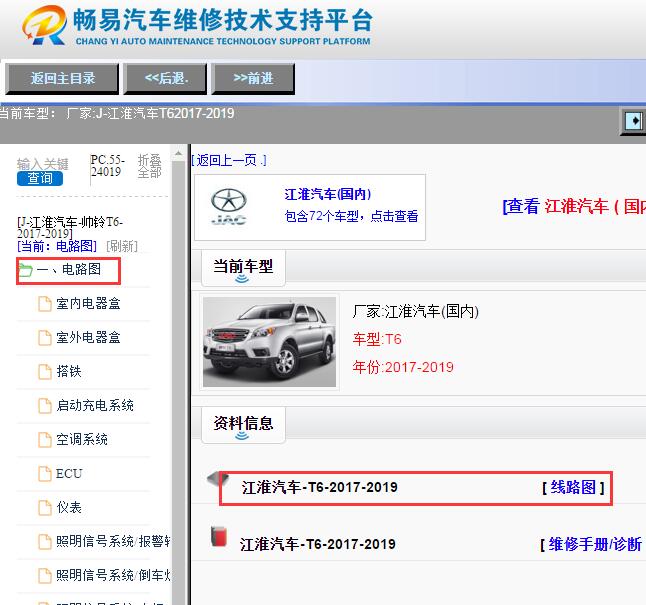This screenshot has height=605, width=646.
Task: Open 室内电器盒 document icon
Action: 44,304
